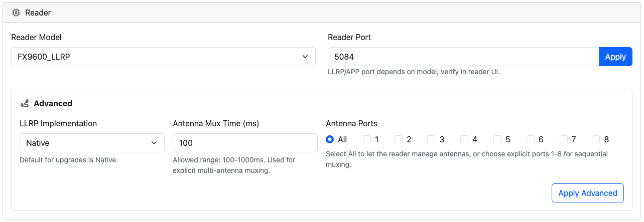The image size is (644, 222).
Task: Click the Apply Advanced button
Action: [x=588, y=193]
